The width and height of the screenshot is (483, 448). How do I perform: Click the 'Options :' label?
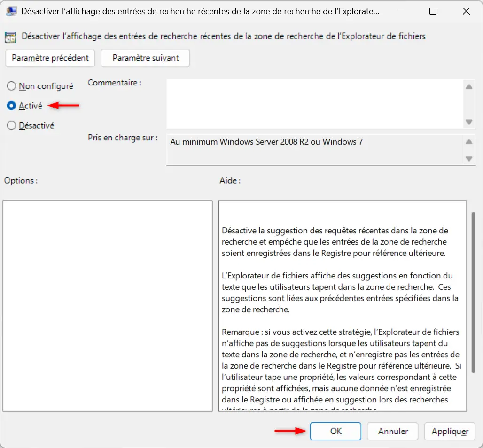click(21, 180)
